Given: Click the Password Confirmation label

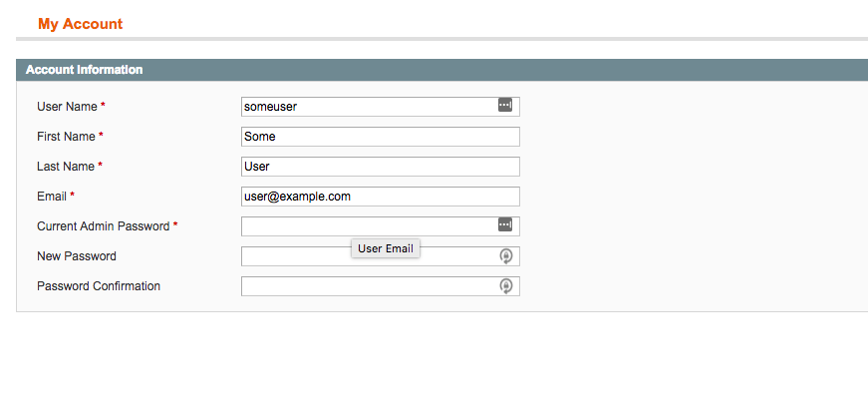Looking at the screenshot, I should [99, 286].
